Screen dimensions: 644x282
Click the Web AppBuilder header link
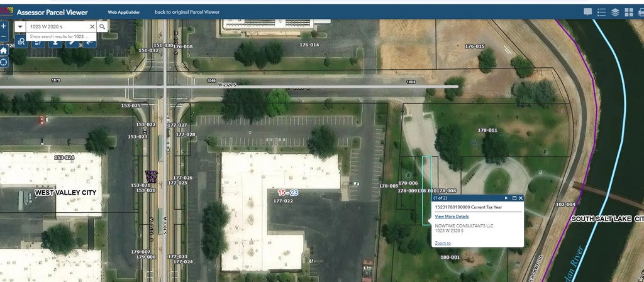(x=124, y=12)
